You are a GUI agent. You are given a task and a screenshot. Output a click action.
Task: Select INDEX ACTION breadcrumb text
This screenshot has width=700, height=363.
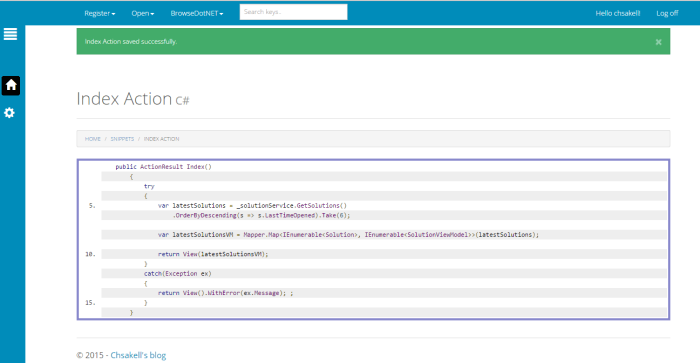point(161,139)
